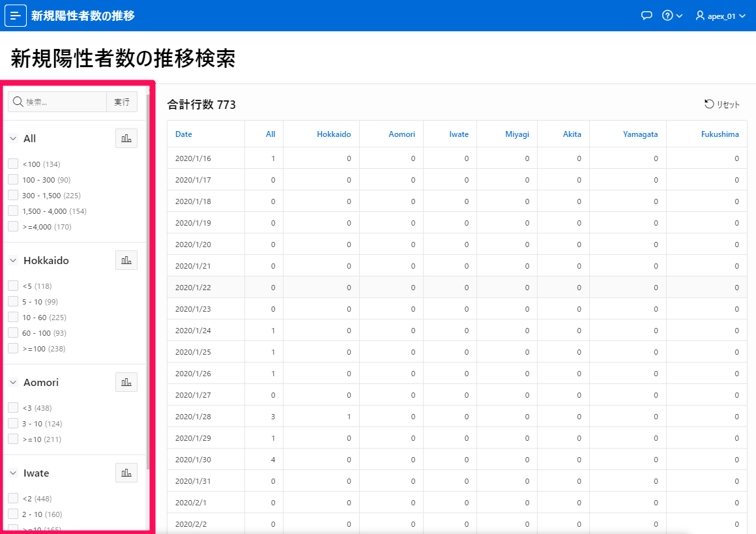Sort by the Fukushima column header

(x=720, y=134)
